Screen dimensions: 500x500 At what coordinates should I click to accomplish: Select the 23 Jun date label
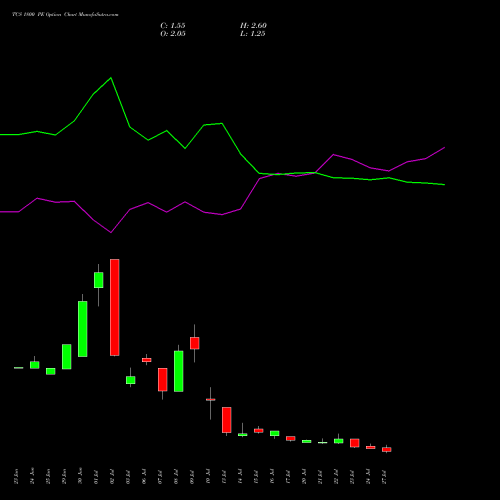(17, 477)
